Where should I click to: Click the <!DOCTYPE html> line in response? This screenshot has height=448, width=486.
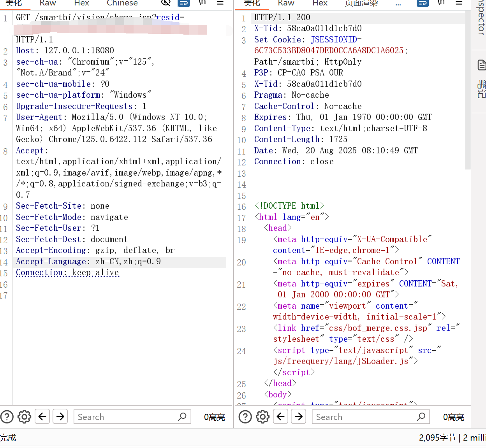[289, 206]
